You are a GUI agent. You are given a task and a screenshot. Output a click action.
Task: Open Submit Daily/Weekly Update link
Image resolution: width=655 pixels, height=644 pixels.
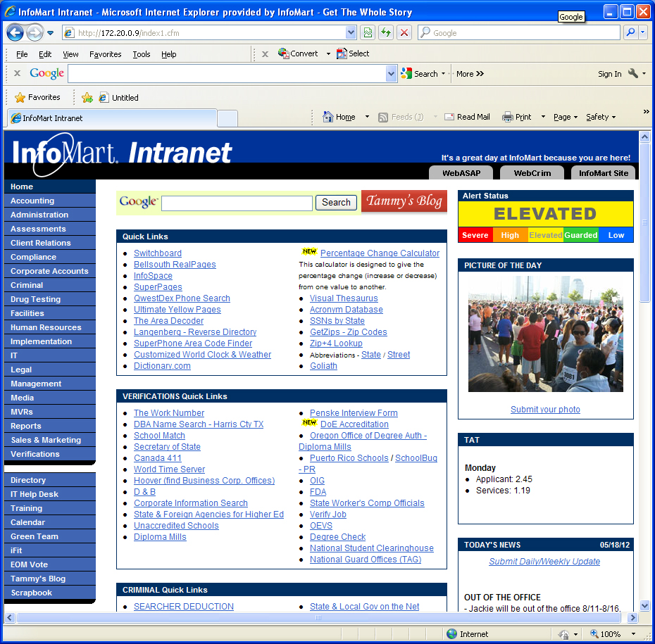(x=544, y=562)
